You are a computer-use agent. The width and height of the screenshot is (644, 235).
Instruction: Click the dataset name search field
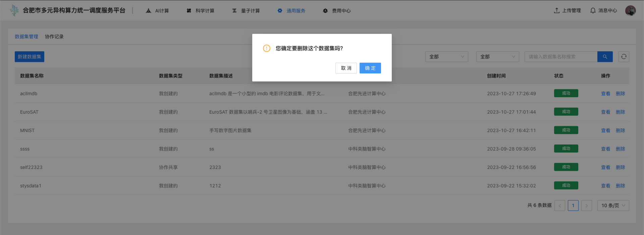click(x=560, y=57)
